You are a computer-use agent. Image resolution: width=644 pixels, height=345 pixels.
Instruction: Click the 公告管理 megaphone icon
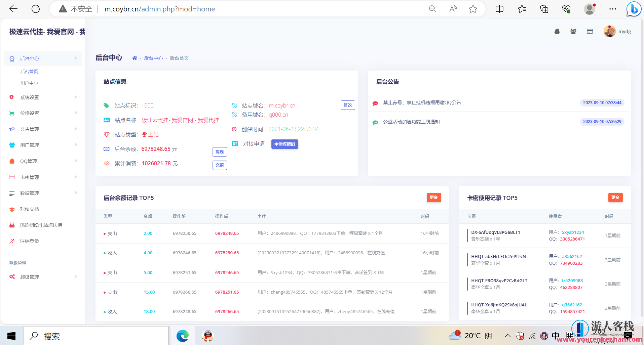click(12, 129)
